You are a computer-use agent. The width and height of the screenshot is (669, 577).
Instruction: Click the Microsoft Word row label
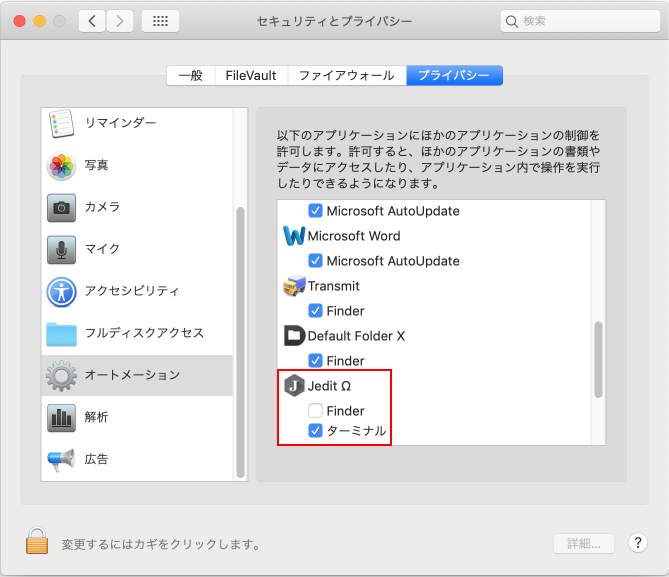pos(354,236)
